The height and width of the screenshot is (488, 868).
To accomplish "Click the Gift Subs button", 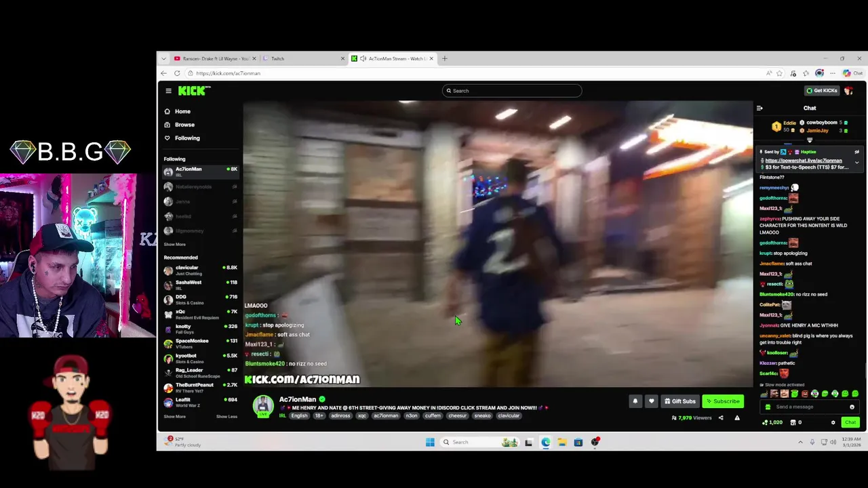I will 680,401.
